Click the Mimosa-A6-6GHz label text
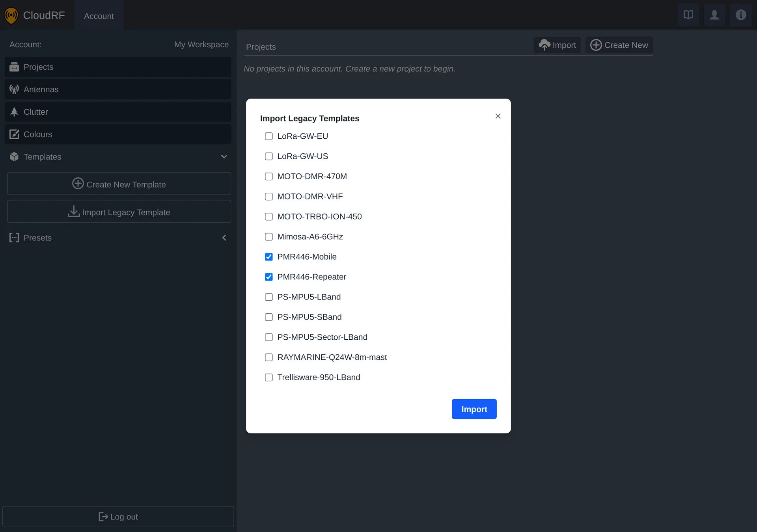The image size is (757, 532). pyautogui.click(x=310, y=237)
